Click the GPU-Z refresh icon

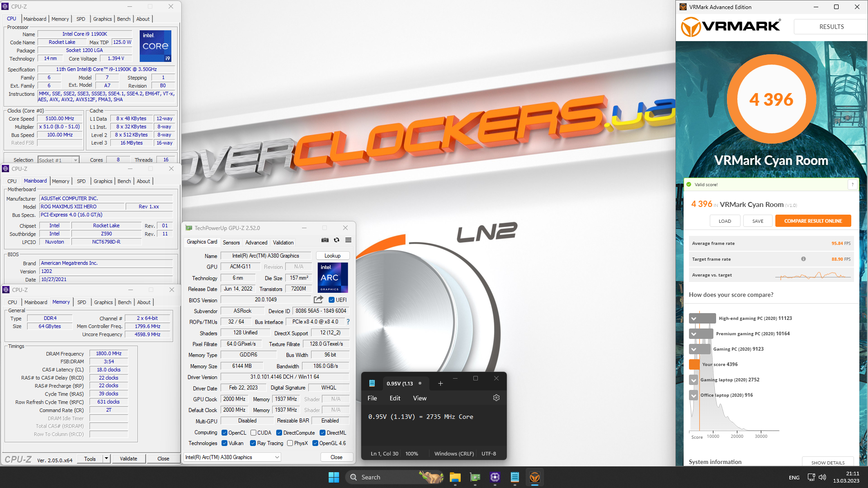pyautogui.click(x=336, y=240)
